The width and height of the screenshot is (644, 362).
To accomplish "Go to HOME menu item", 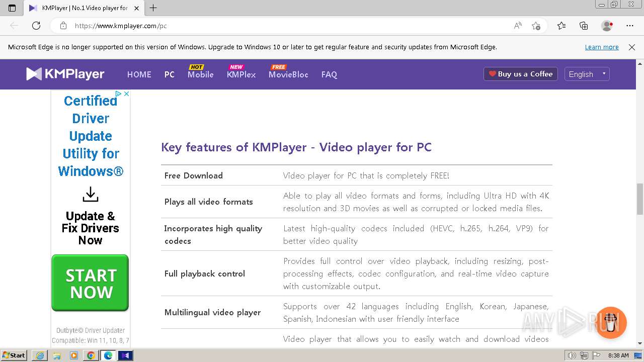I will point(139,74).
